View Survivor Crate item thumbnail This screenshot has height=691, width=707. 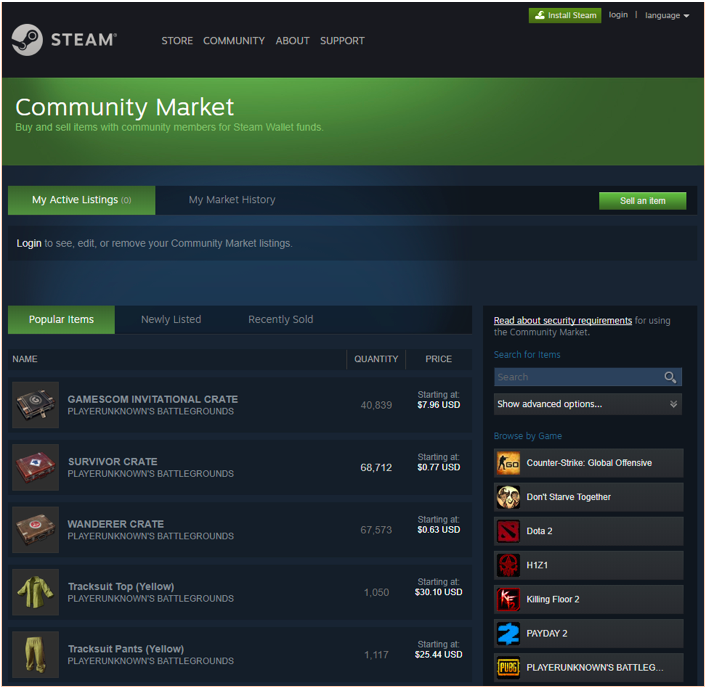tap(36, 467)
